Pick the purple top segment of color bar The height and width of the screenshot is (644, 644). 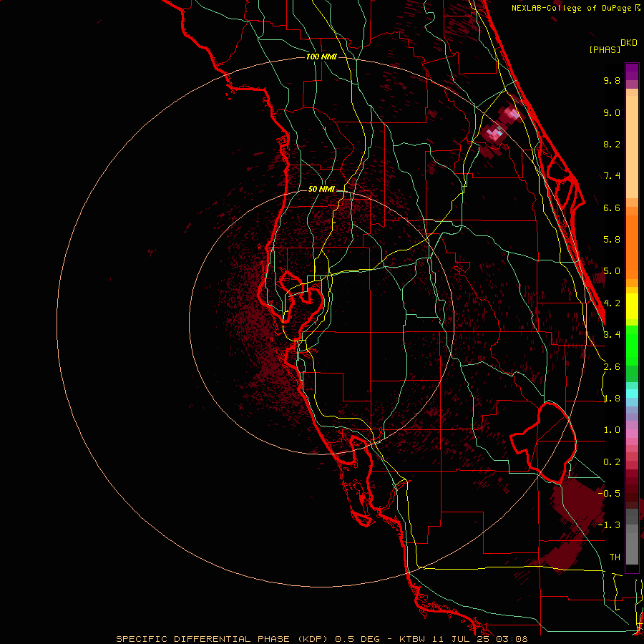point(632,72)
